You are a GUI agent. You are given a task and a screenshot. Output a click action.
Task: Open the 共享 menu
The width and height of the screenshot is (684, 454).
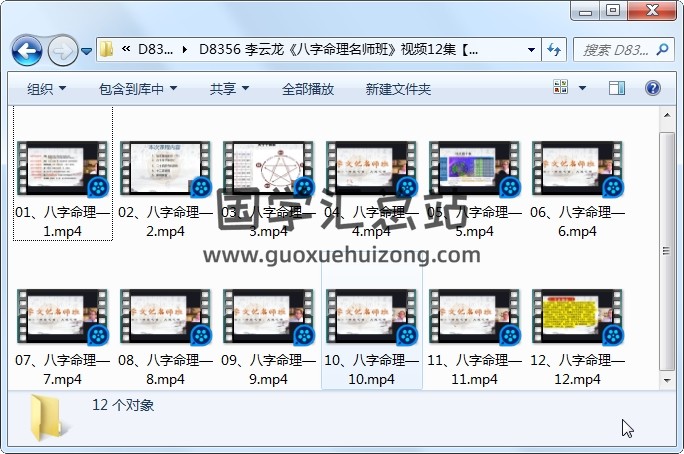click(x=229, y=89)
